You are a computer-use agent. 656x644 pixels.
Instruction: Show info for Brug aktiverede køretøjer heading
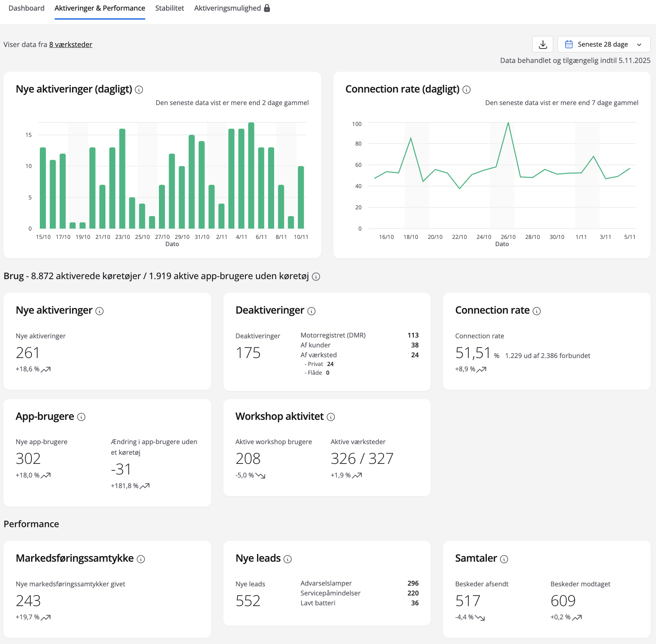pyautogui.click(x=316, y=277)
